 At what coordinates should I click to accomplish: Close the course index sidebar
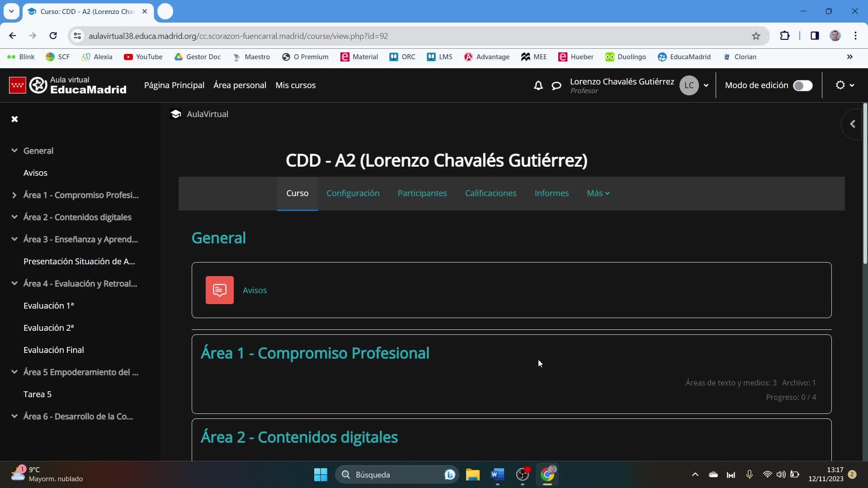(14, 119)
